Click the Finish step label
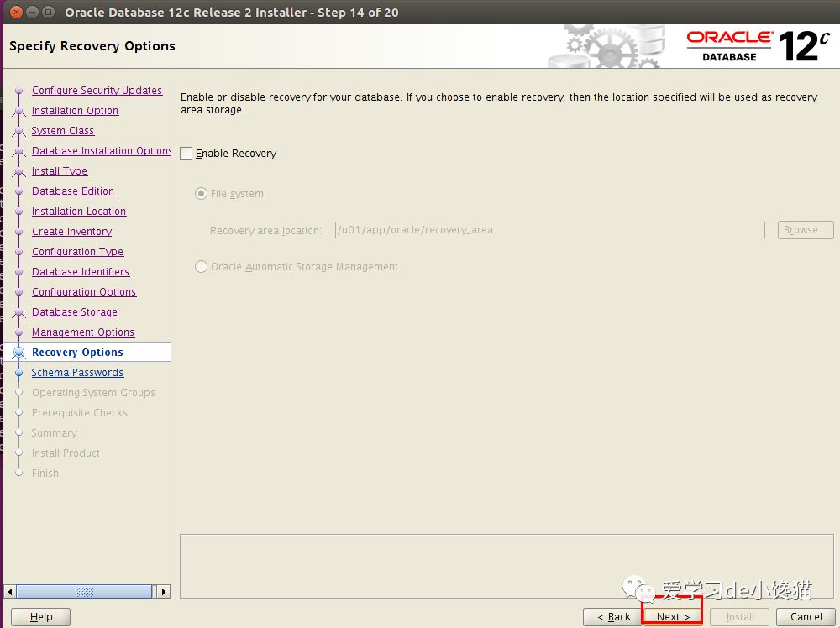The height and width of the screenshot is (628, 840). pyautogui.click(x=45, y=474)
